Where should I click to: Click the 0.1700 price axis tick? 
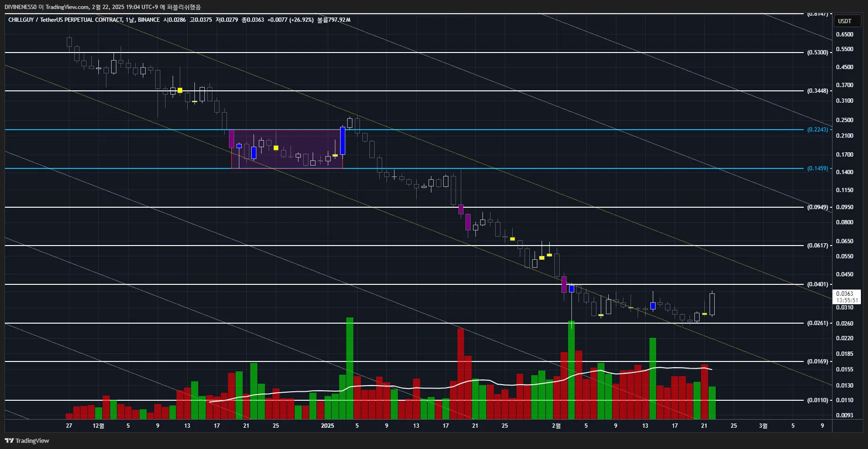pyautogui.click(x=845, y=155)
